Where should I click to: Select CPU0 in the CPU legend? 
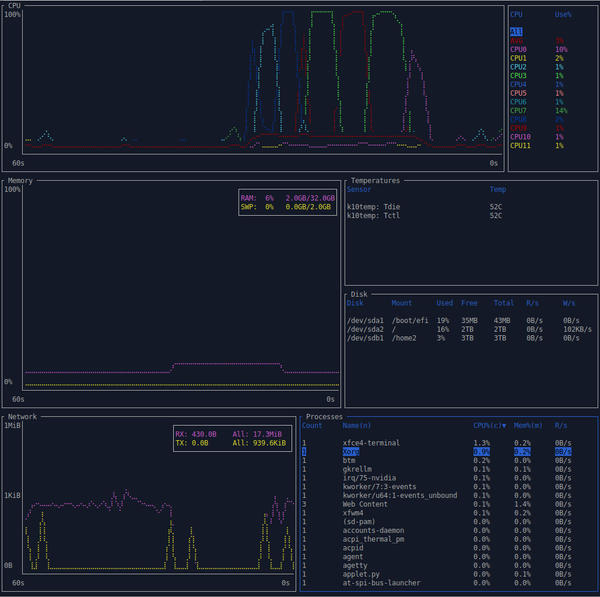click(539, 49)
